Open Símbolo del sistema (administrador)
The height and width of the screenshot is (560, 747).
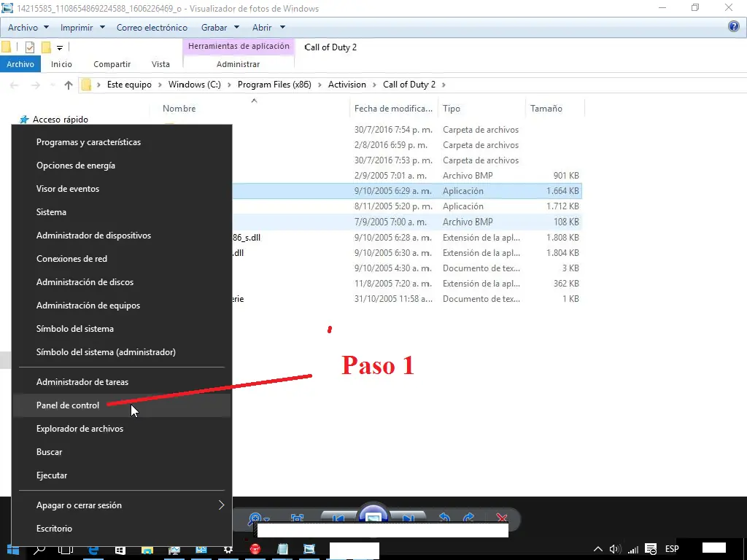pos(122,352)
